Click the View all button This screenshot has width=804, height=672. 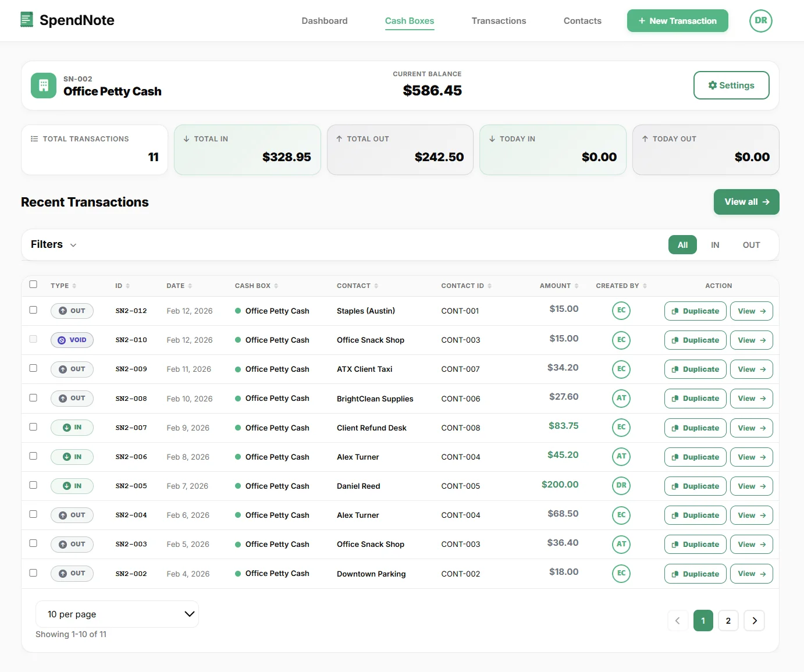coord(746,202)
